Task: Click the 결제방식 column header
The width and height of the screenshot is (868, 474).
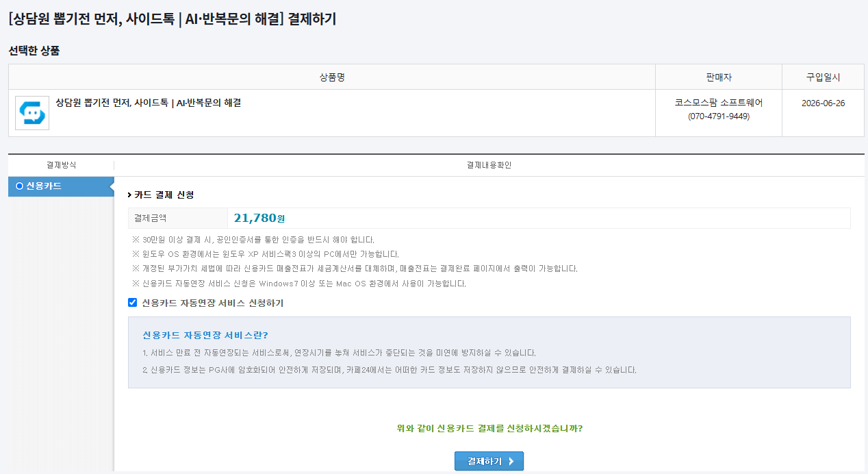Action: coord(62,165)
